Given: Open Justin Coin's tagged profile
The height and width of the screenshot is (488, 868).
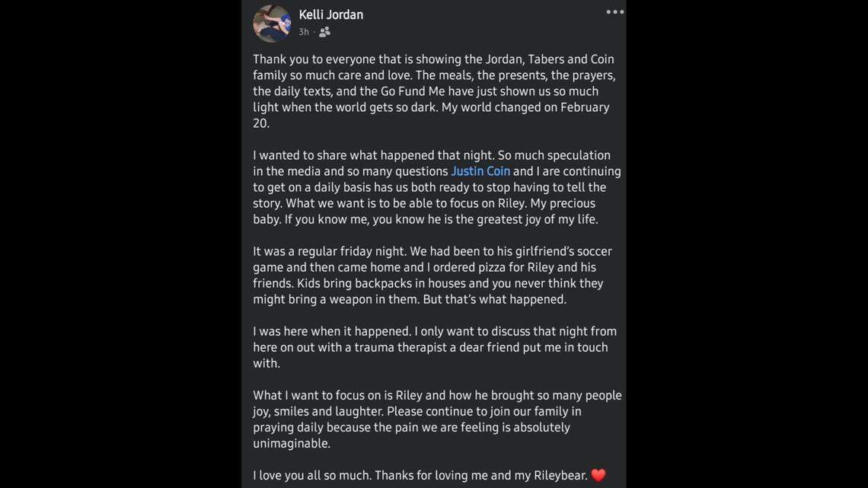Looking at the screenshot, I should tap(480, 171).
